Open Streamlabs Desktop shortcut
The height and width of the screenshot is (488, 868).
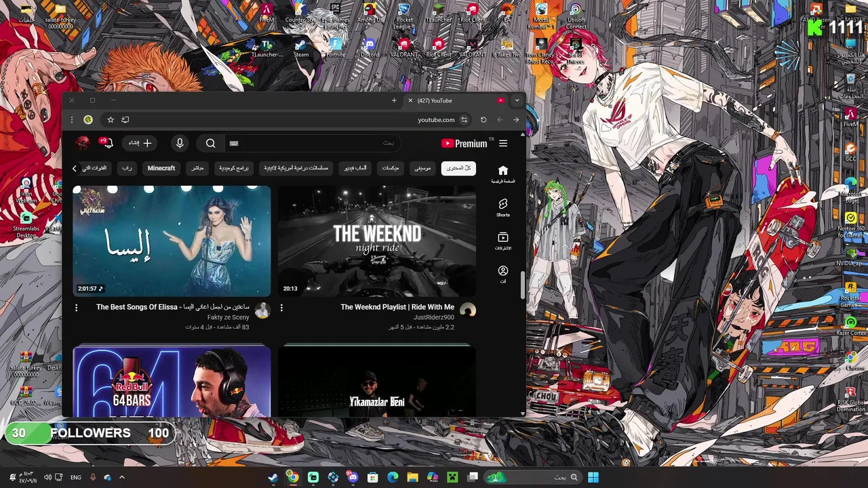tap(26, 225)
